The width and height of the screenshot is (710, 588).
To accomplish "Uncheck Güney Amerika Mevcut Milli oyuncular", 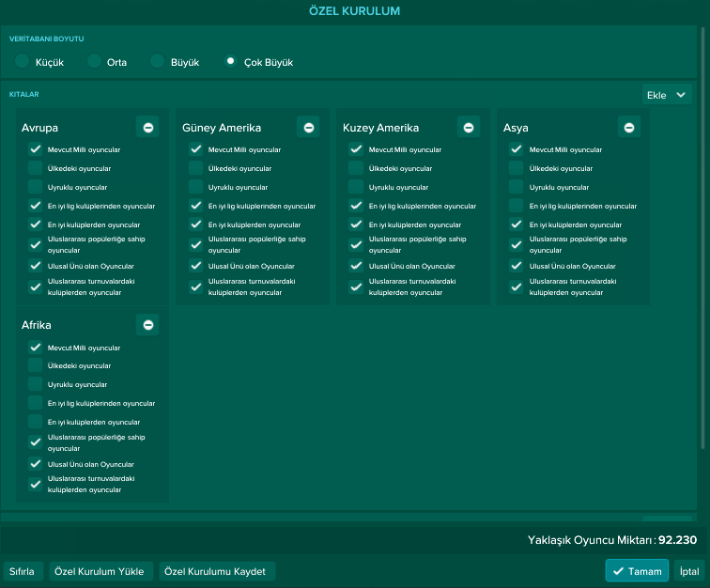I will point(196,149).
